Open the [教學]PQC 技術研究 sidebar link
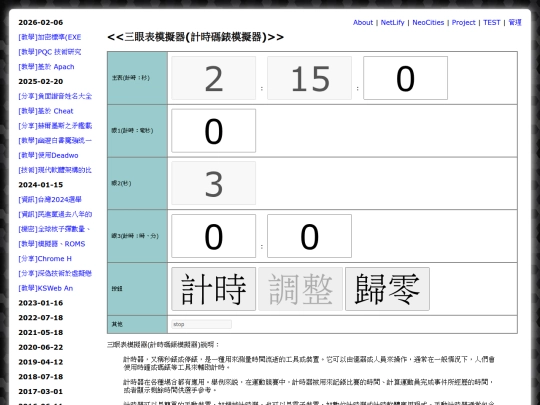This screenshot has width=540, height=405. [x=50, y=52]
